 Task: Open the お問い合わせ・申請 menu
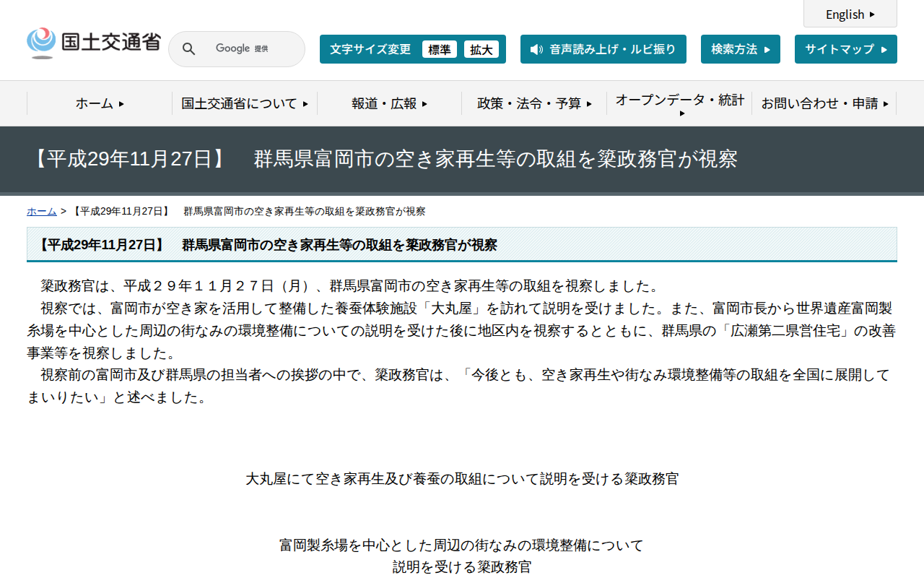point(825,103)
